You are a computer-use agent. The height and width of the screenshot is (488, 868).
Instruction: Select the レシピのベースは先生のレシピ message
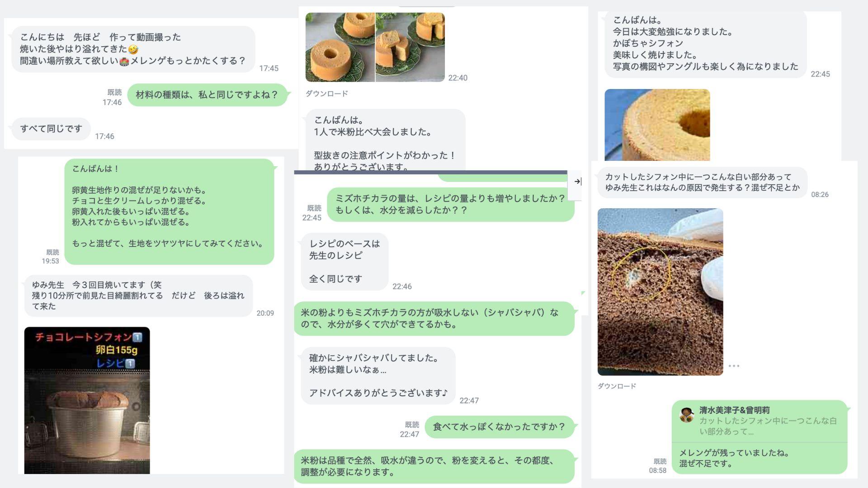[x=344, y=262]
